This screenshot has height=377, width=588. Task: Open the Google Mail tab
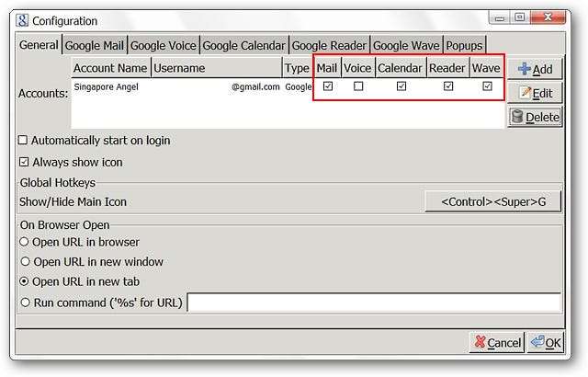[x=95, y=45]
